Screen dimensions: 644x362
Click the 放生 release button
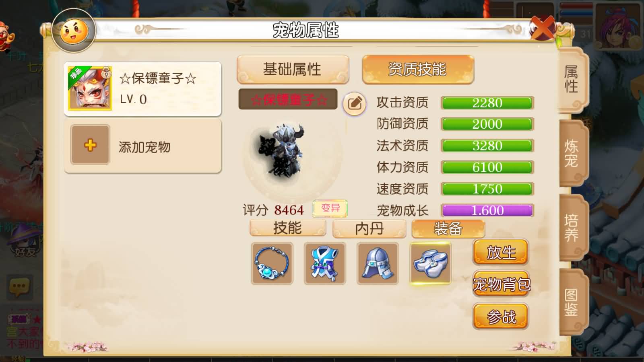(x=501, y=253)
